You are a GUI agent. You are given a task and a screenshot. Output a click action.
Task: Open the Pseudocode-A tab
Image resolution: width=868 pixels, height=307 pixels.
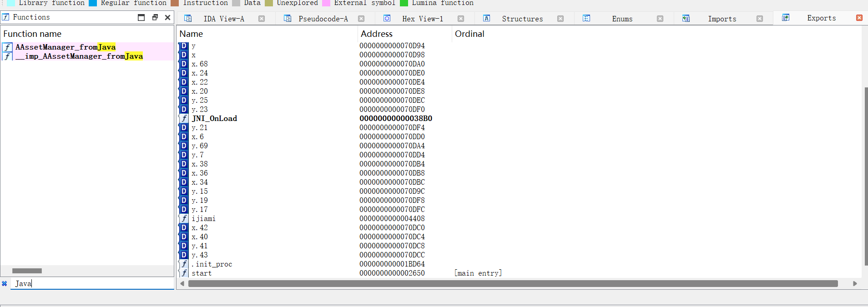coord(323,19)
